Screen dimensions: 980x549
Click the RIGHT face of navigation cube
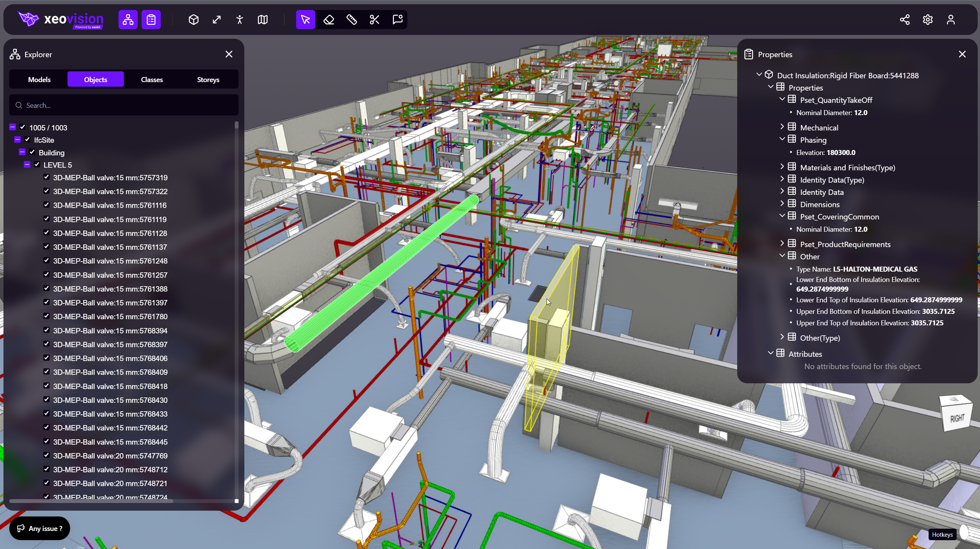click(x=957, y=418)
